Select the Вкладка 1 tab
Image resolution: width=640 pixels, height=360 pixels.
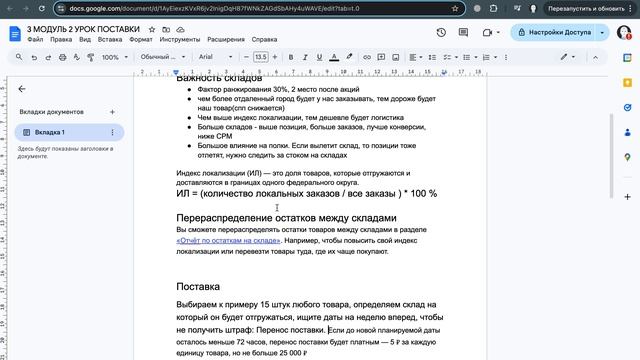[69, 132]
